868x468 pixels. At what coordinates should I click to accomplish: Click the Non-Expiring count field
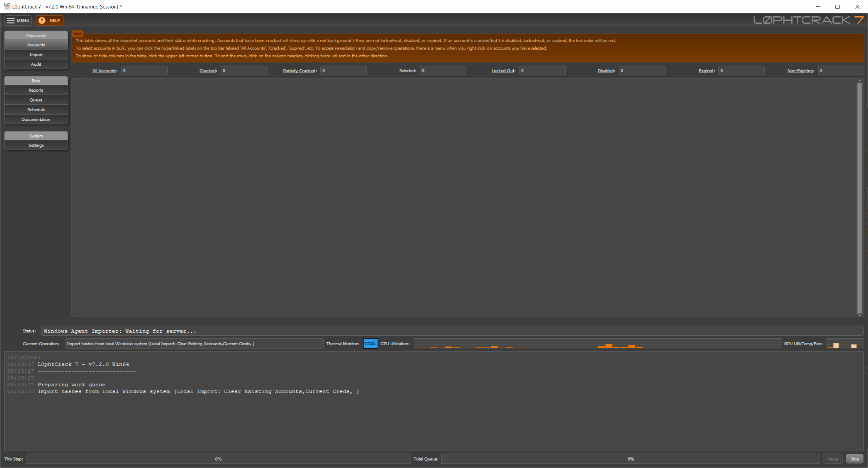coord(841,71)
